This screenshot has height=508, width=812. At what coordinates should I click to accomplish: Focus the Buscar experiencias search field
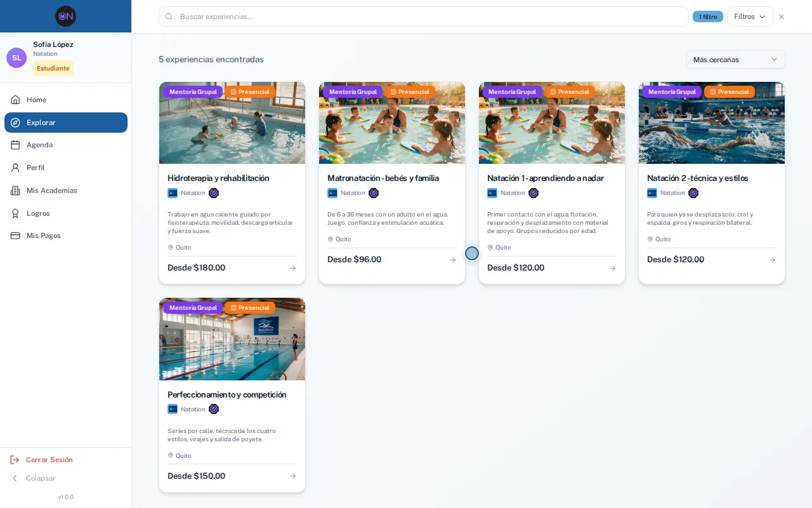423,17
